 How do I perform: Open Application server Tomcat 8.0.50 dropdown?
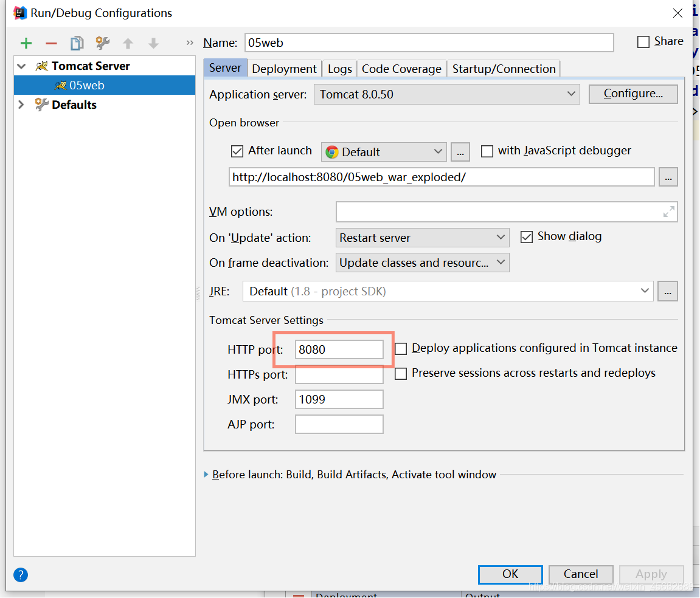point(447,95)
